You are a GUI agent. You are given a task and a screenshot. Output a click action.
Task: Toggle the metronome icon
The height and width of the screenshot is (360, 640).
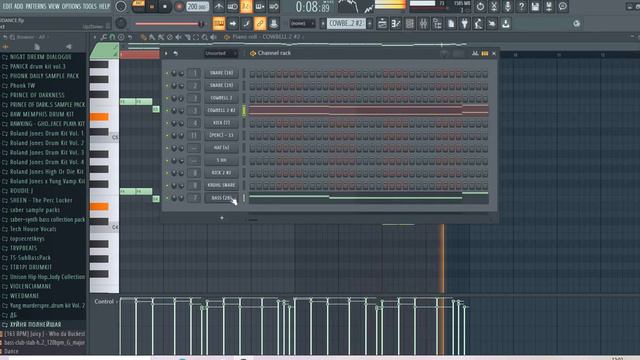point(218,7)
